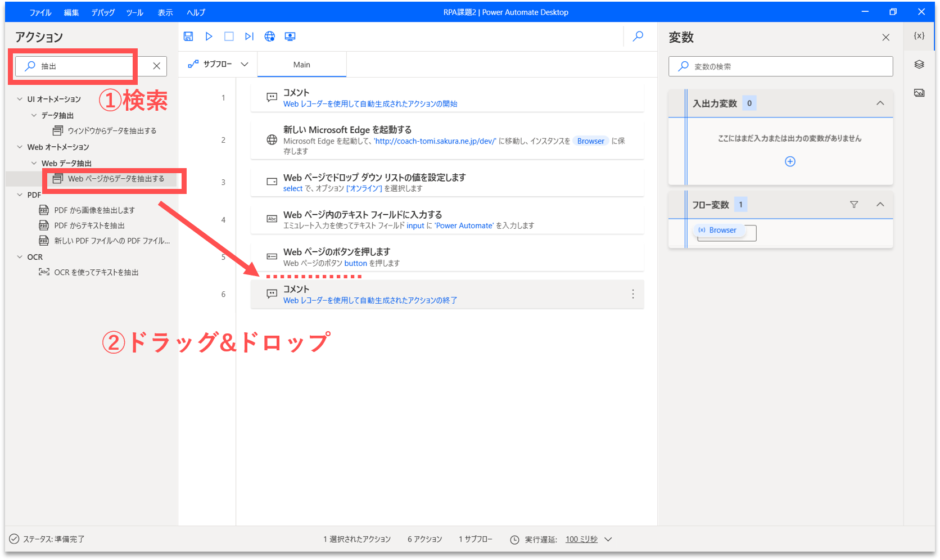Screen dimensions: 940x560
Task: Add a variable with the plus icon
Action: tap(790, 162)
